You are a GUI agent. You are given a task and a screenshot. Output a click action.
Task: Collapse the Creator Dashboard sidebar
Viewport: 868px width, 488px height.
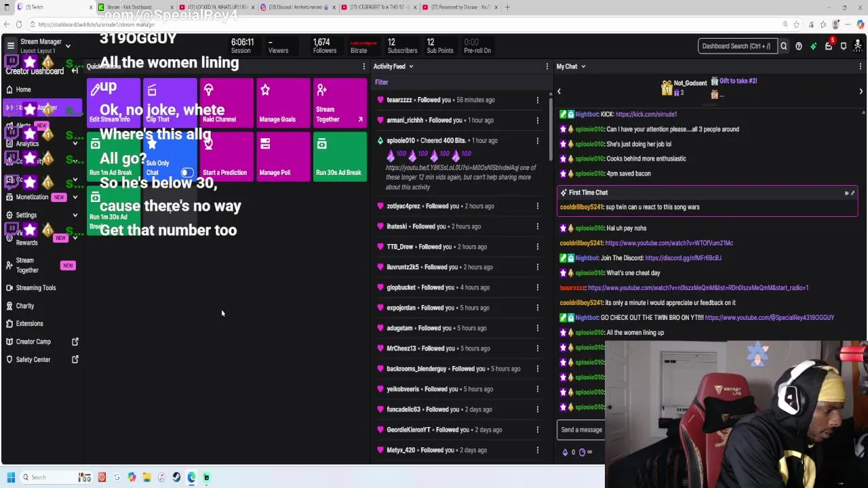75,71
